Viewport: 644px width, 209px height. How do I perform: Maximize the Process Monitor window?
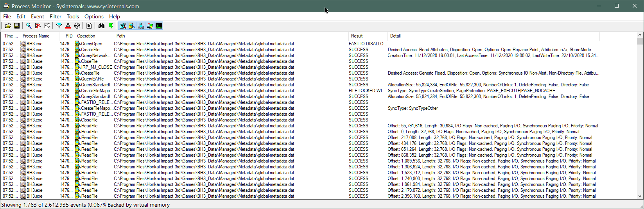(x=617, y=6)
